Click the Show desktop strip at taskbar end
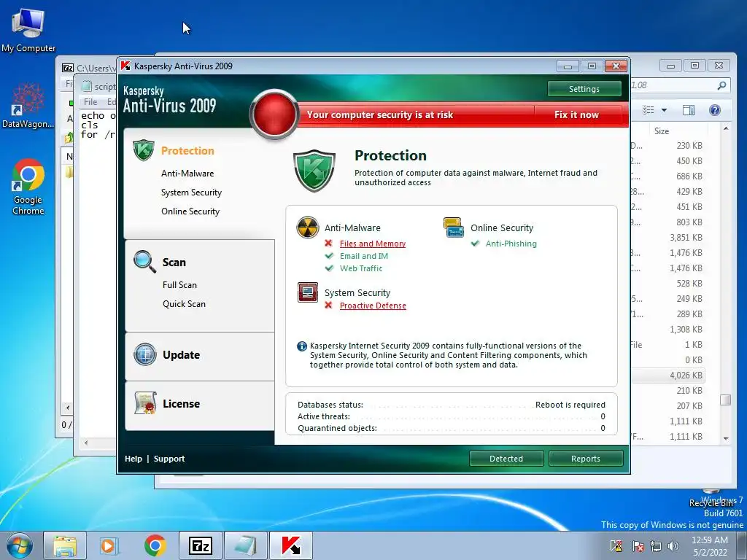 743,545
